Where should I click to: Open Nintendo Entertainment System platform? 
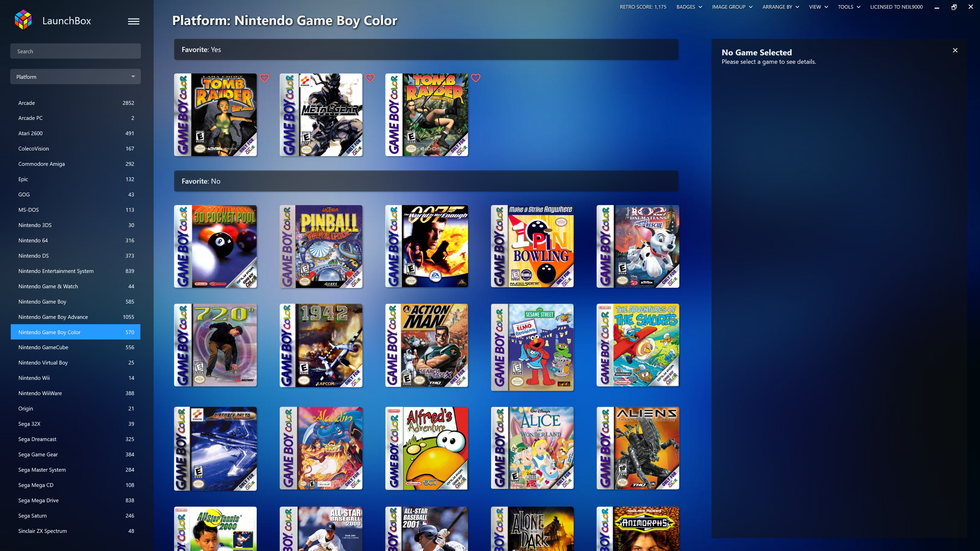point(75,271)
